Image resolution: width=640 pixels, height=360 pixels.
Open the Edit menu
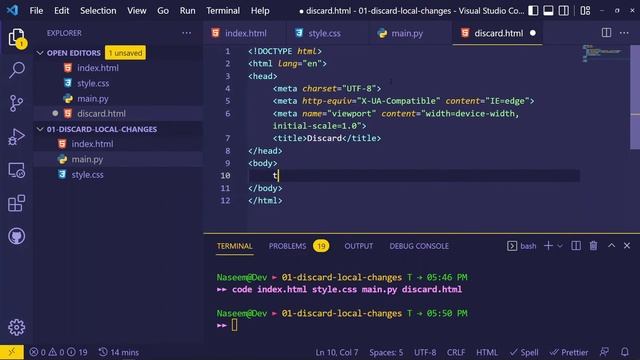(62, 11)
